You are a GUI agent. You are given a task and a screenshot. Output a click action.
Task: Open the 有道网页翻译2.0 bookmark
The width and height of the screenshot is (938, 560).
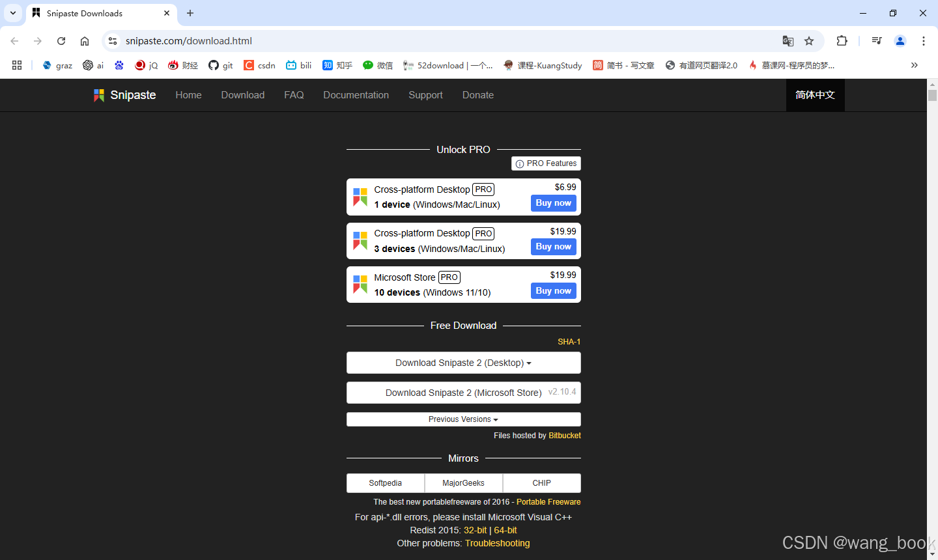point(702,65)
